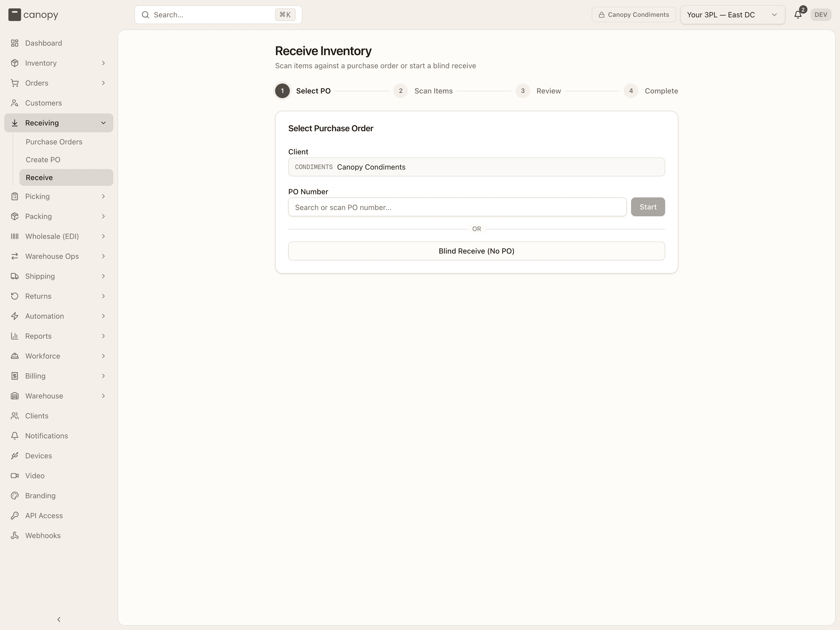Viewport: 840px width, 630px height.
Task: Click the Notifications bell icon in sidebar
Action: (14, 435)
